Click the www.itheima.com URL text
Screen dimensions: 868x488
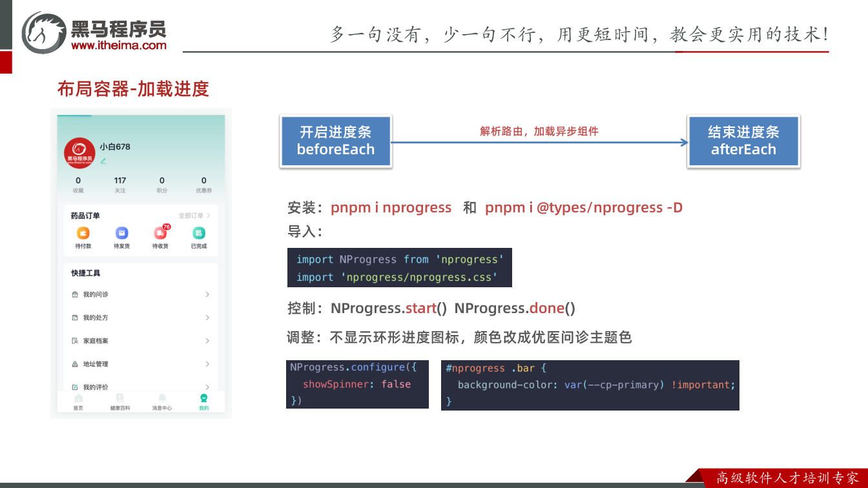tap(119, 45)
